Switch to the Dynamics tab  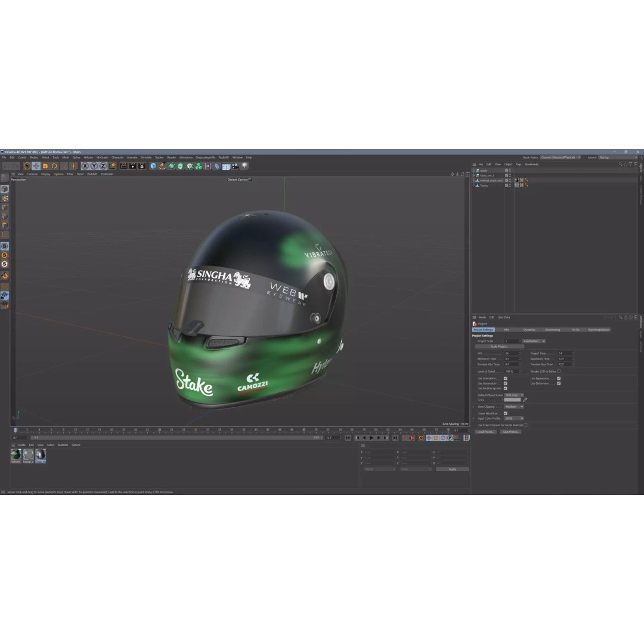coord(529,330)
